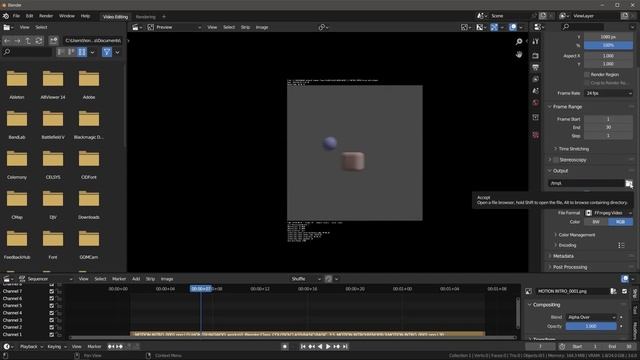Toggle Channel 2 mute checkbox

click(51, 327)
